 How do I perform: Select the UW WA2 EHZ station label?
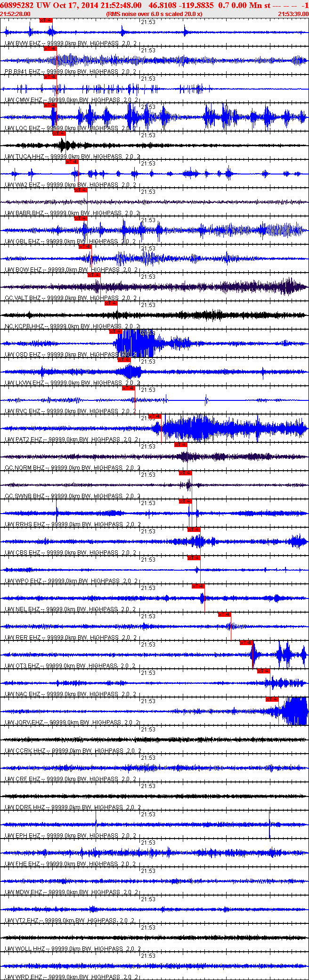71,185
